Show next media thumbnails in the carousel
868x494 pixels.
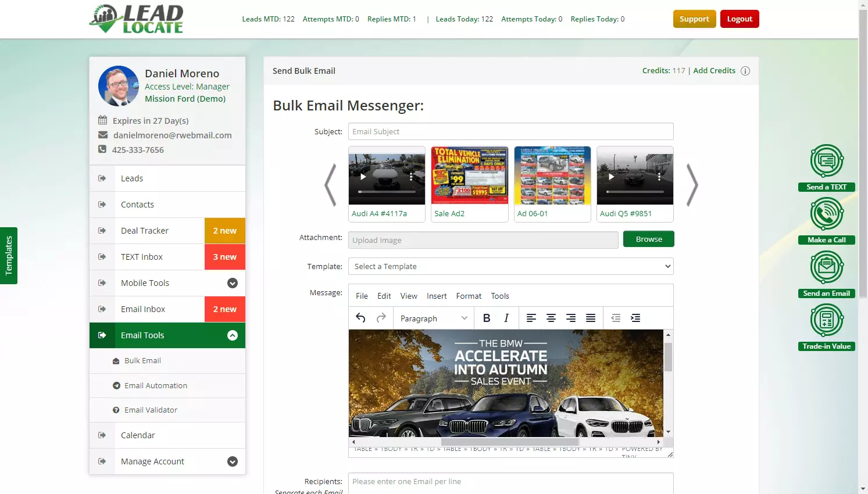tap(692, 185)
